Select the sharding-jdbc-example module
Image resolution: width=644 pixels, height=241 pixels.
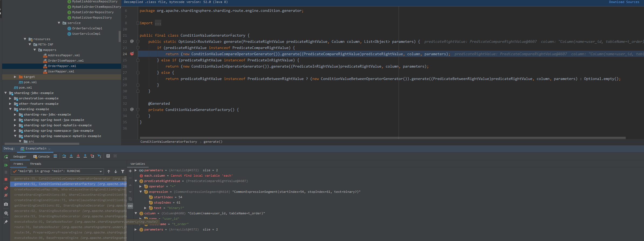tap(34, 93)
